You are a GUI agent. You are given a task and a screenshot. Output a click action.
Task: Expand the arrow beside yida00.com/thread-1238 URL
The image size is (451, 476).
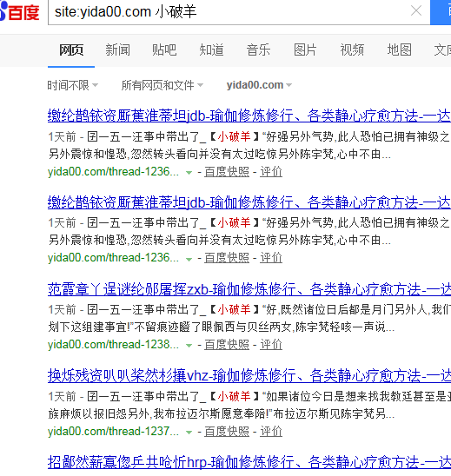point(189,346)
